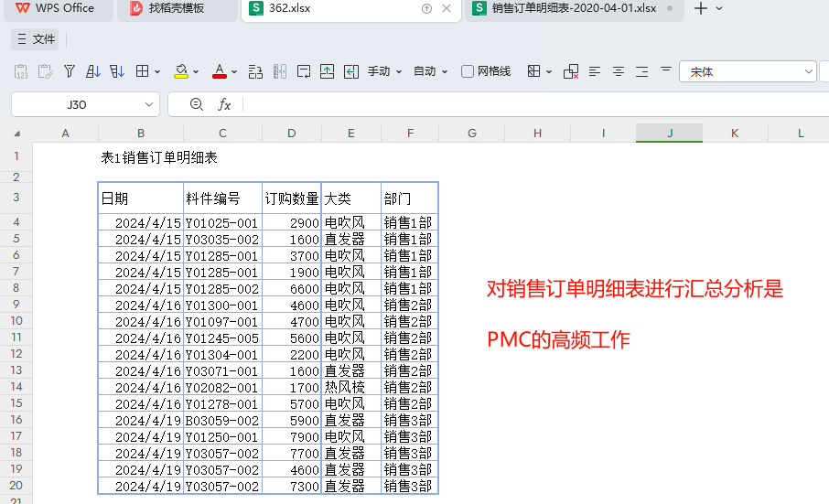The width and height of the screenshot is (829, 504).
Task: Select the 热风梳 category cell
Action: pyautogui.click(x=351, y=387)
